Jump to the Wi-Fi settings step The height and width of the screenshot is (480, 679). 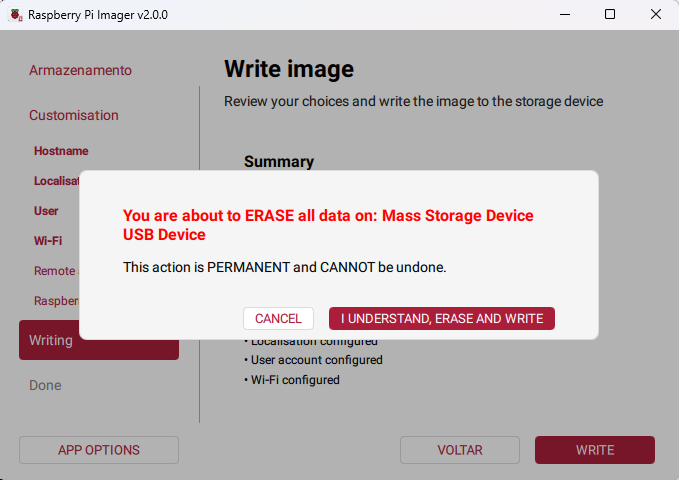(x=48, y=241)
